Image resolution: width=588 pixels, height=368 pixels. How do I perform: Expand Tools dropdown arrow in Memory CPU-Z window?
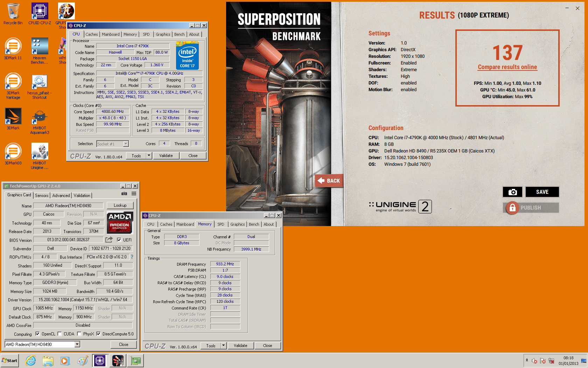223,346
